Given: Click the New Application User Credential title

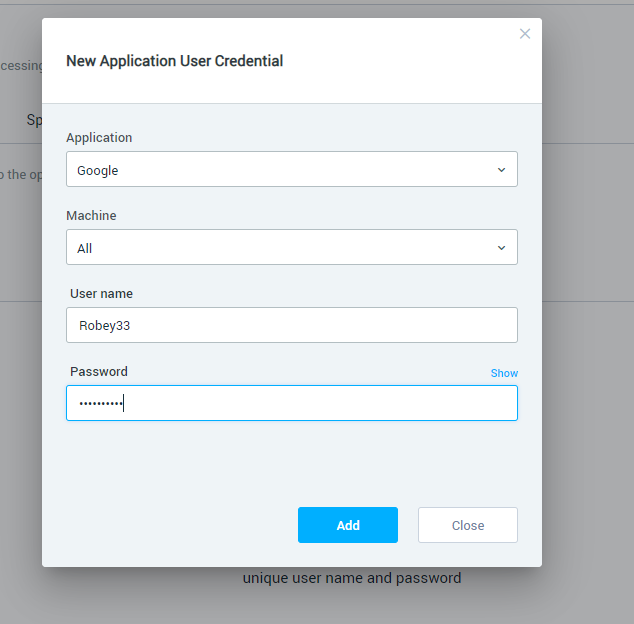Looking at the screenshot, I should click(x=174, y=61).
